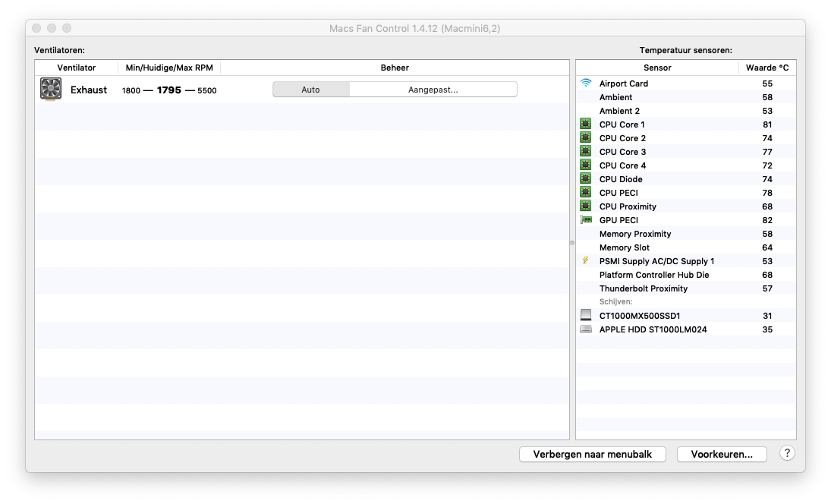Click the CPU Core 1 chip icon

(586, 124)
